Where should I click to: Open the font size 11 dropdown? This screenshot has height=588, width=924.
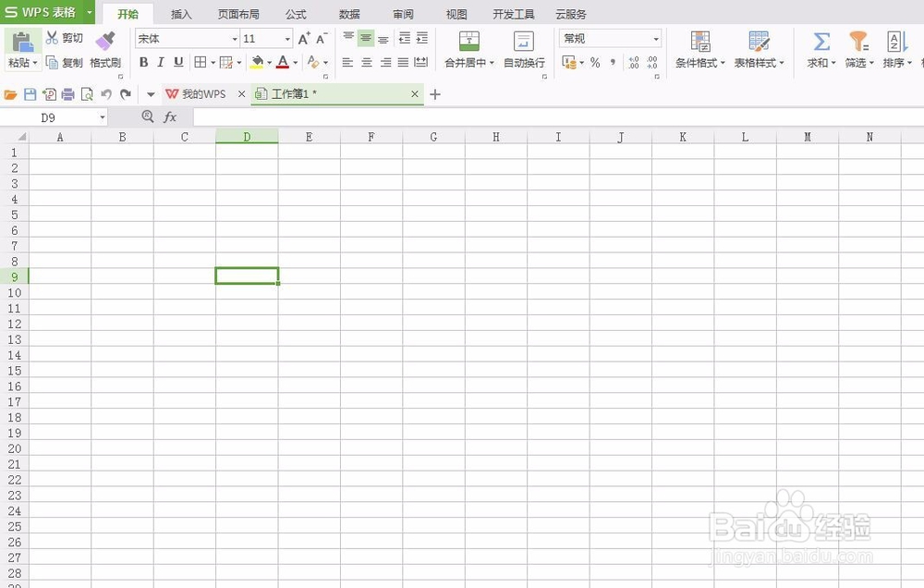[x=287, y=39]
